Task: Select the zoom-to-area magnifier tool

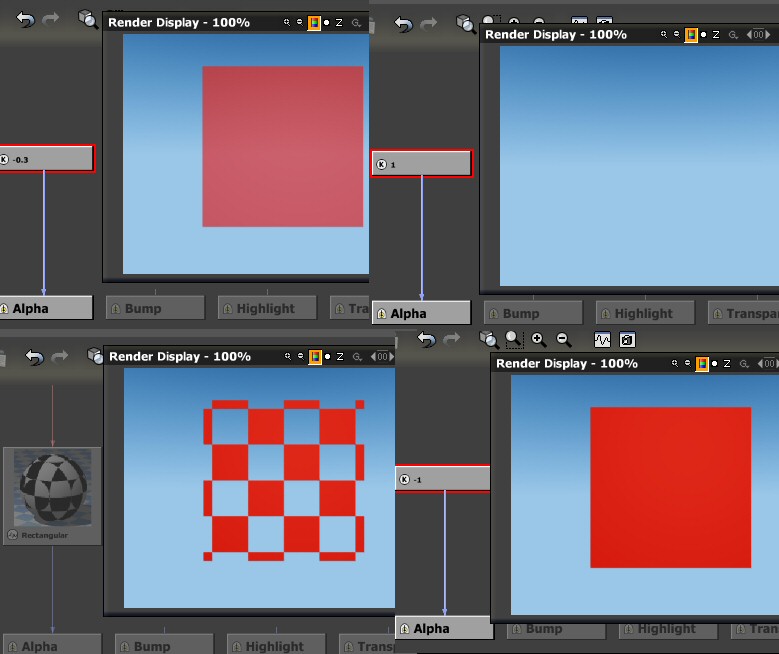Action: (x=513, y=340)
